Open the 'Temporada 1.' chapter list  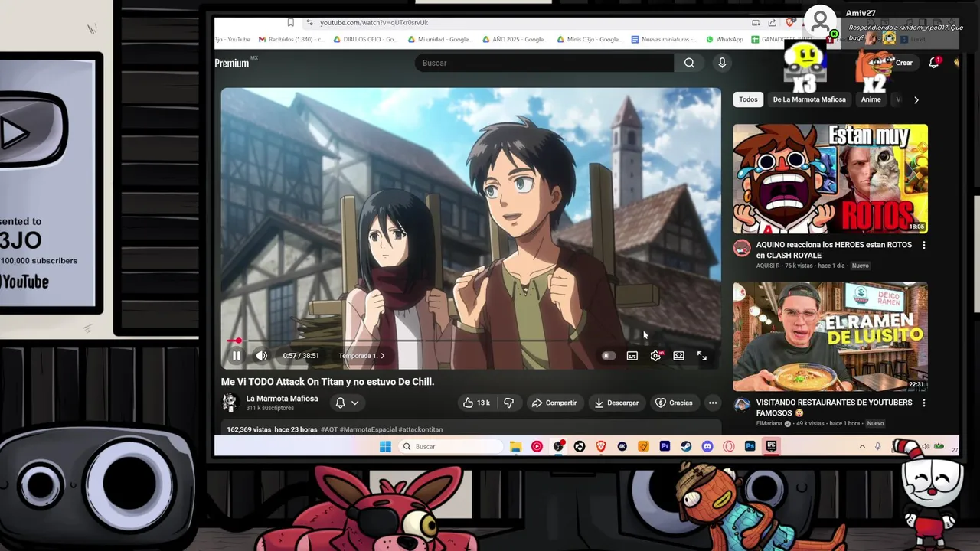[361, 356]
